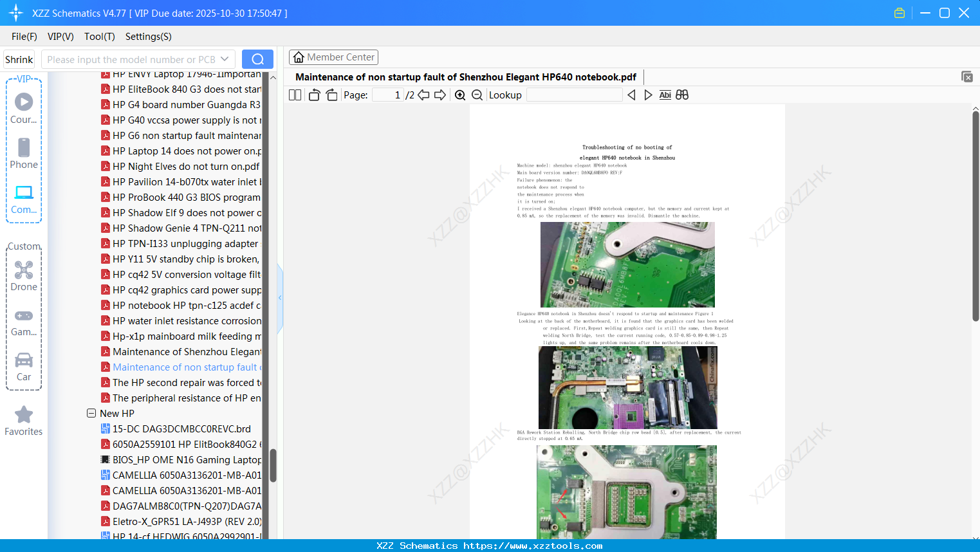
Task: Click the PDF viewer vertical scrollbar
Action: click(975, 216)
